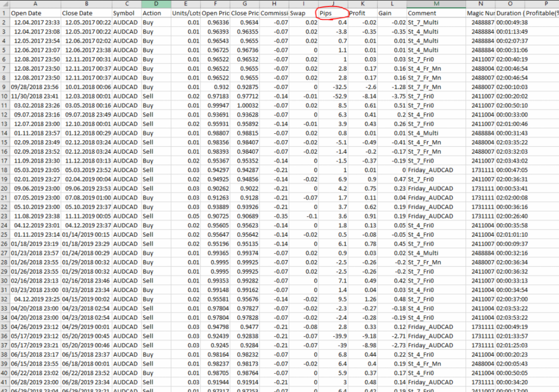Click close date '12.05.2017 00:22' in row 2
The height and width of the screenshot is (392, 559).
88,22
